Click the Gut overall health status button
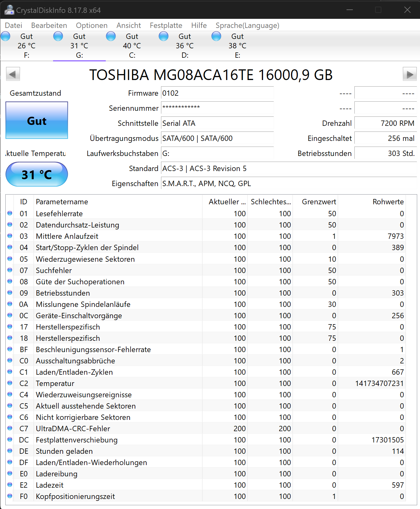The height and width of the screenshot is (509, 420). [37, 120]
